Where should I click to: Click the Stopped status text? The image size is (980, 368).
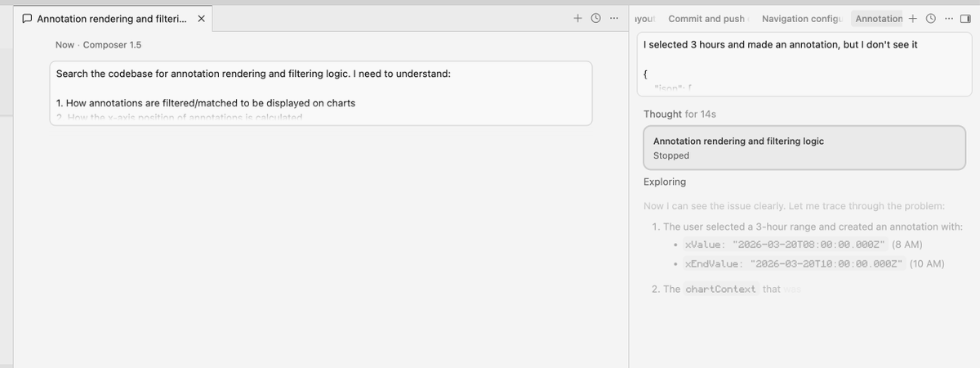pos(671,155)
